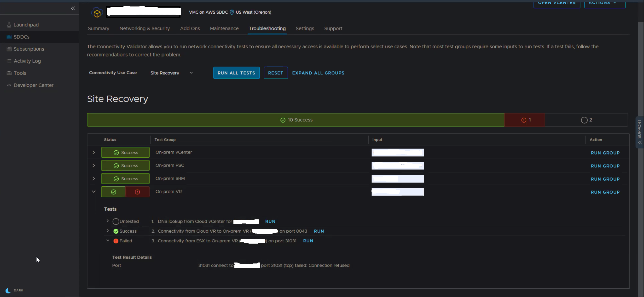Screen dimensions: 644x297
Task: Expand the On-prem vCenter test group
Action: (x=93, y=152)
